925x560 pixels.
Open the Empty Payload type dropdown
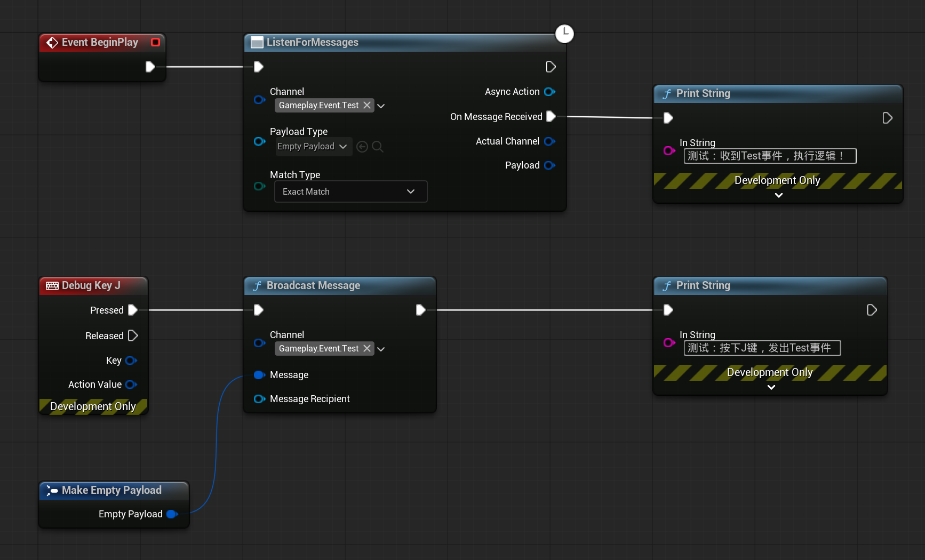click(x=313, y=147)
